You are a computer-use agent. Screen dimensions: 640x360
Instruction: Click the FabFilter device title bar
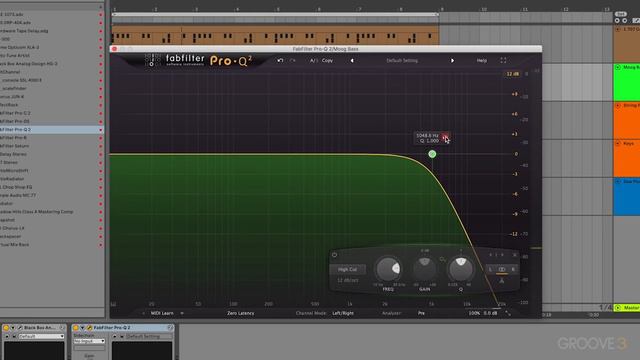tap(123, 327)
